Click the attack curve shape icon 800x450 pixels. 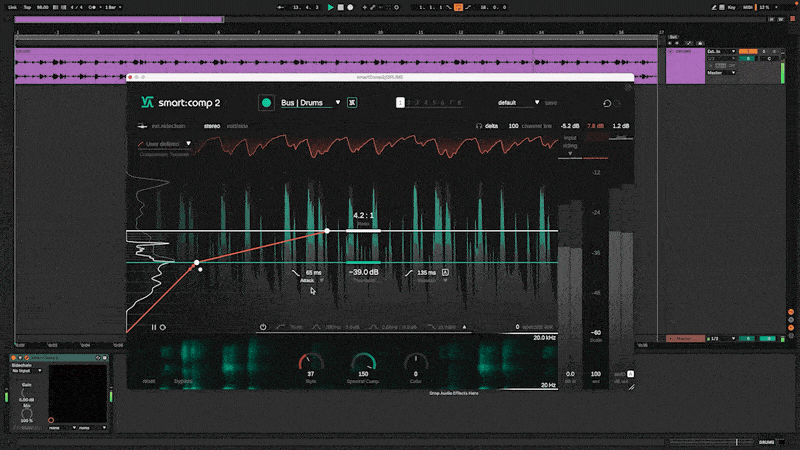[295, 273]
